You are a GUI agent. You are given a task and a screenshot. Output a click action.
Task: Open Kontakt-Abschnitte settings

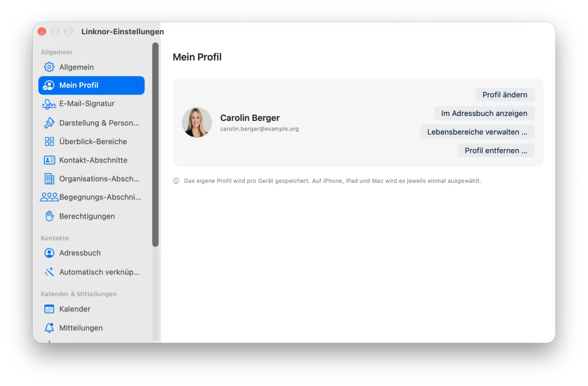[91, 160]
